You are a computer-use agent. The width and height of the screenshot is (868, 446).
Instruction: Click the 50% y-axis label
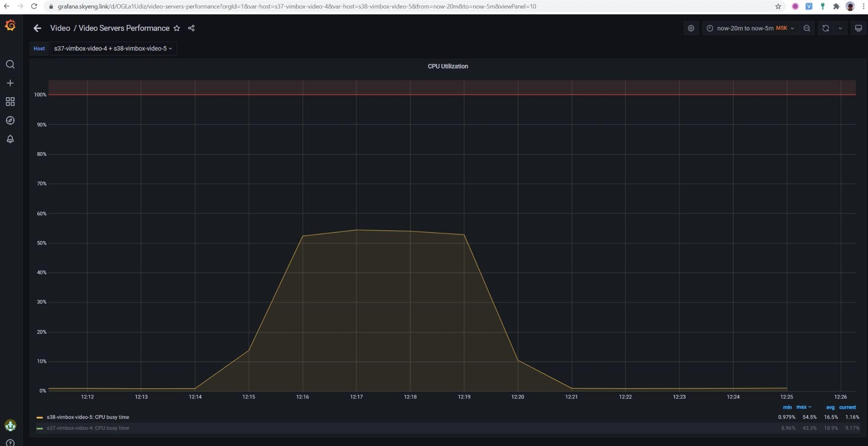click(42, 243)
